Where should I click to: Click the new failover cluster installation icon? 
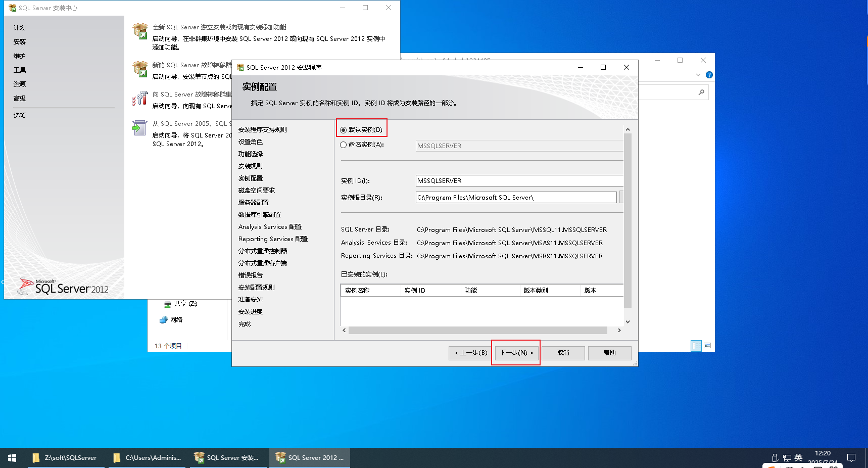(140, 69)
